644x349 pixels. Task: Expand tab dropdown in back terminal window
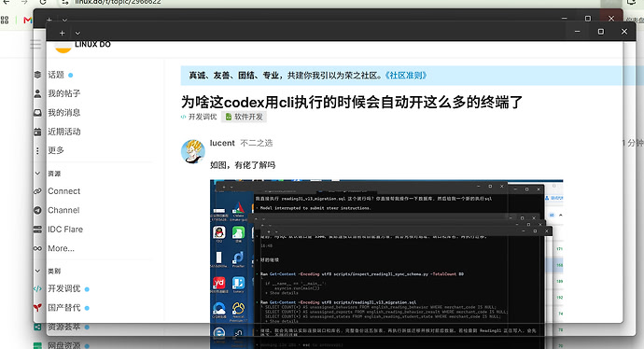pos(64,20)
